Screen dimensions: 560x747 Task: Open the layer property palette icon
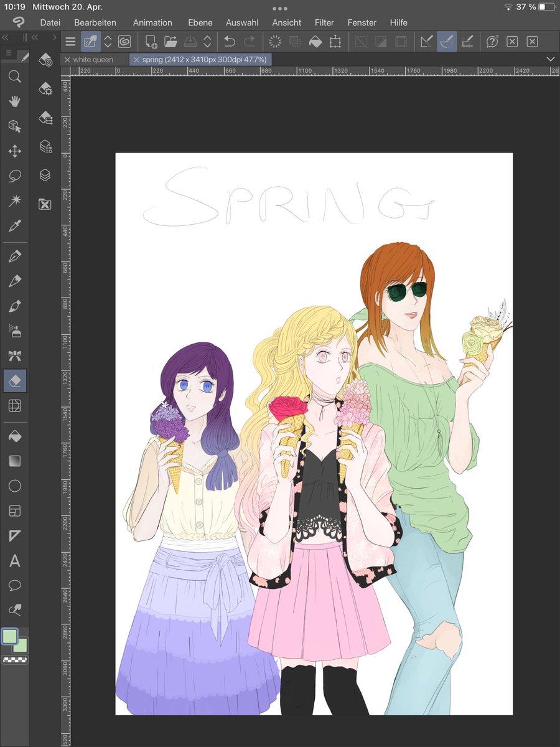[45, 146]
